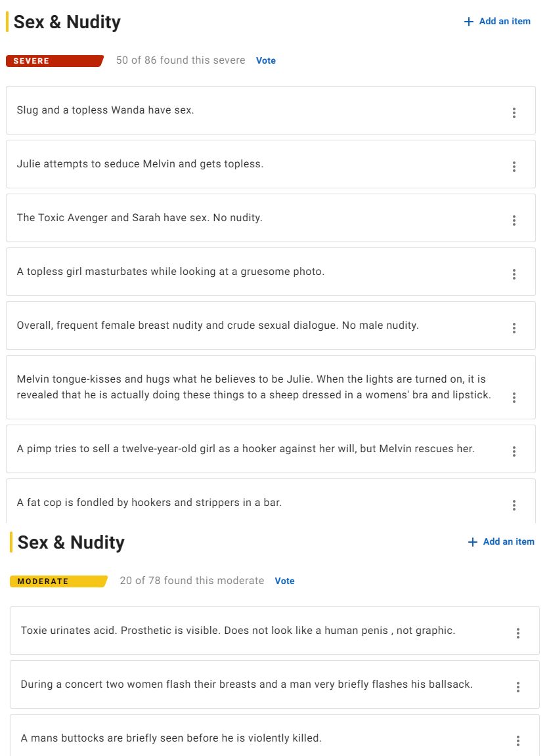The width and height of the screenshot is (549, 756).
Task: Open three-dot menu for sheep entry
Action: click(x=514, y=398)
